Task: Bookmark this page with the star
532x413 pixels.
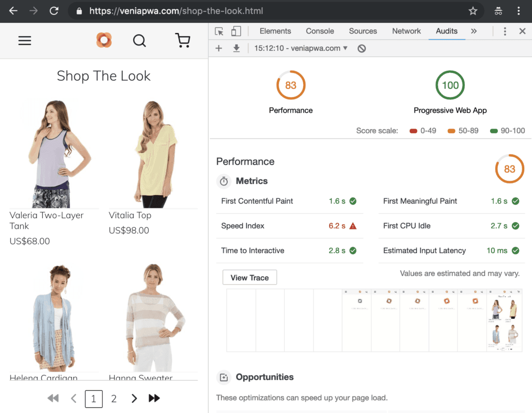Action: [x=473, y=11]
